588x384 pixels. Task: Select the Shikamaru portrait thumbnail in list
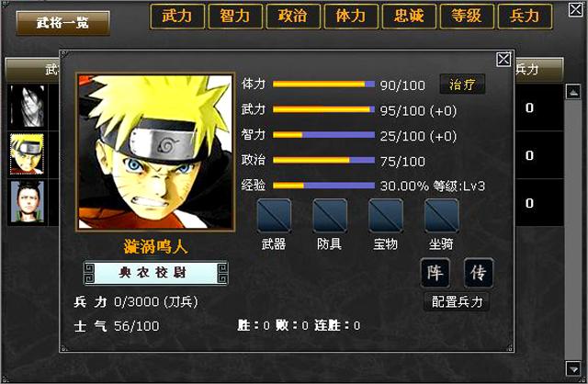pos(27,202)
